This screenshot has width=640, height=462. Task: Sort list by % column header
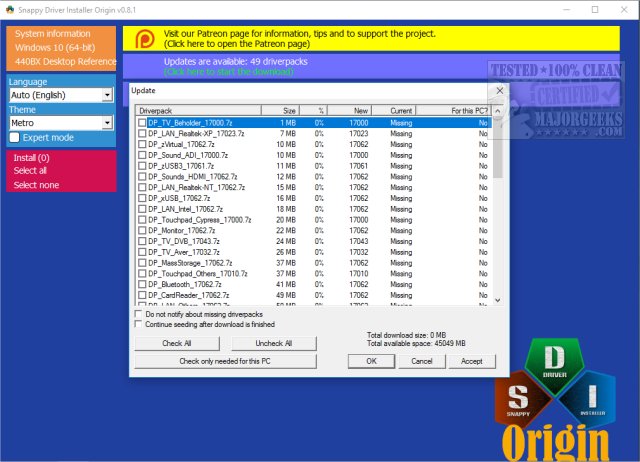click(x=313, y=111)
